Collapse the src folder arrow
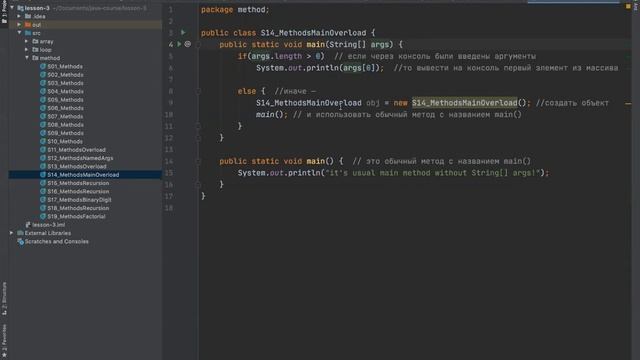Image resolution: width=640 pixels, height=360 pixels. click(19, 33)
